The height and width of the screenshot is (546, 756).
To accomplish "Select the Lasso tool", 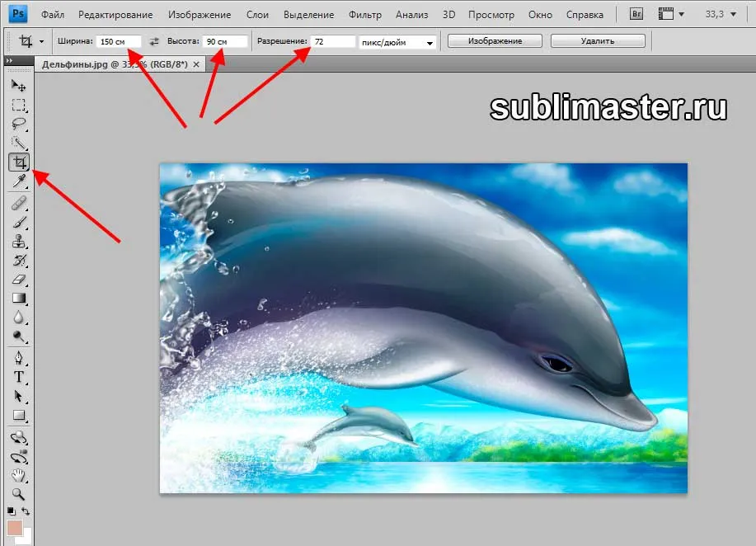I will (18, 124).
